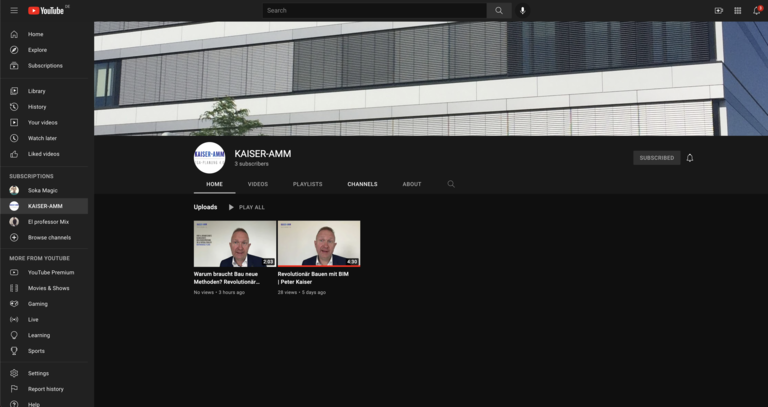Select KAISER-AMM in sidebar subscriptions

pyautogui.click(x=44, y=206)
